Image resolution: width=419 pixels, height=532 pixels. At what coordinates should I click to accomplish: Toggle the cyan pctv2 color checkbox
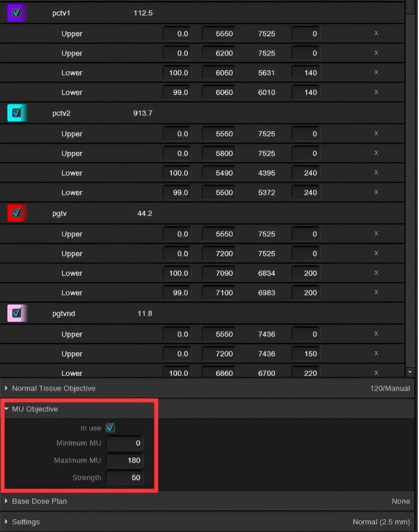click(x=17, y=113)
